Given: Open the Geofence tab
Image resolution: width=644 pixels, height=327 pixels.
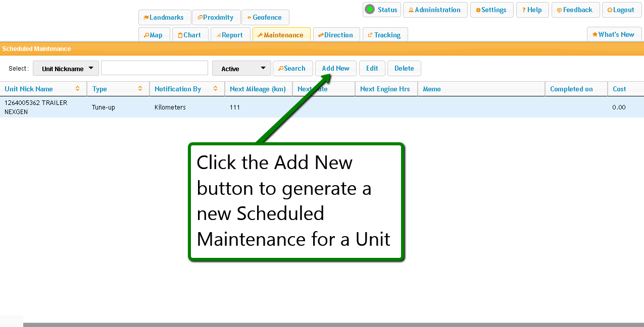Looking at the screenshot, I should [265, 18].
